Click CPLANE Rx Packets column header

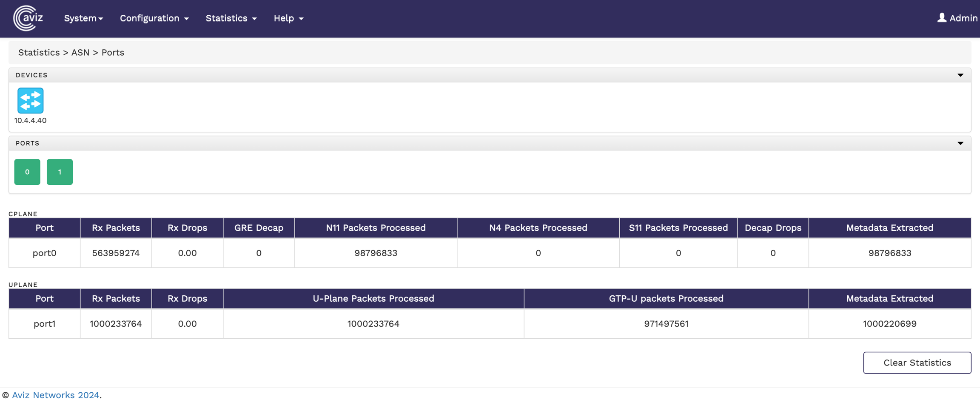[x=116, y=228]
